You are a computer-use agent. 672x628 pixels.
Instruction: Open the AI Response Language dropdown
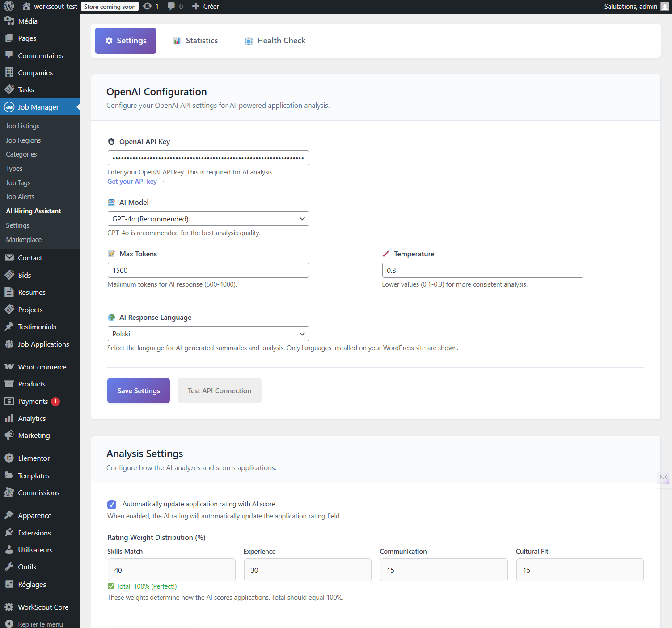[208, 334]
